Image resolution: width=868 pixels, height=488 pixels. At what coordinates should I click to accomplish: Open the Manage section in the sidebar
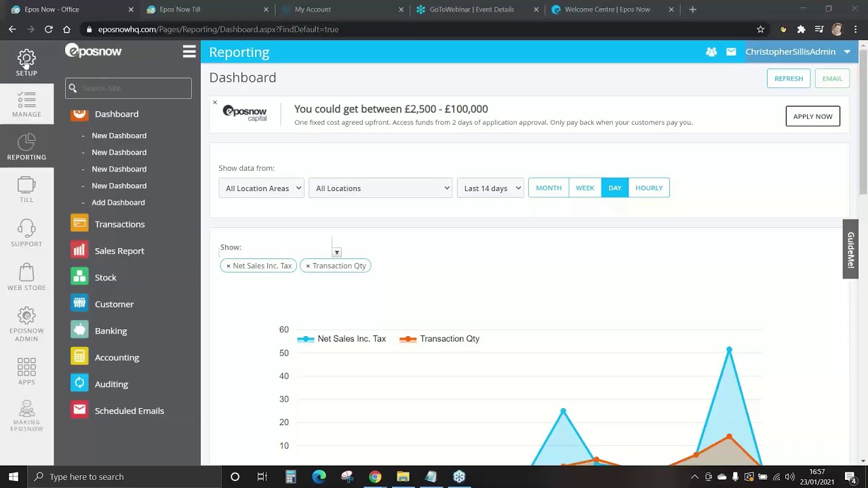coord(26,105)
